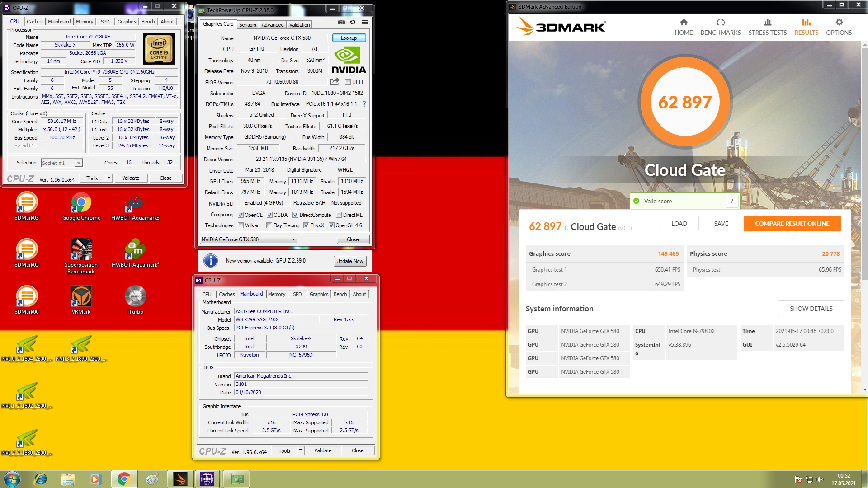The width and height of the screenshot is (868, 488).
Task: Toggle the Ray Tracing checkbox
Action: click(x=269, y=225)
